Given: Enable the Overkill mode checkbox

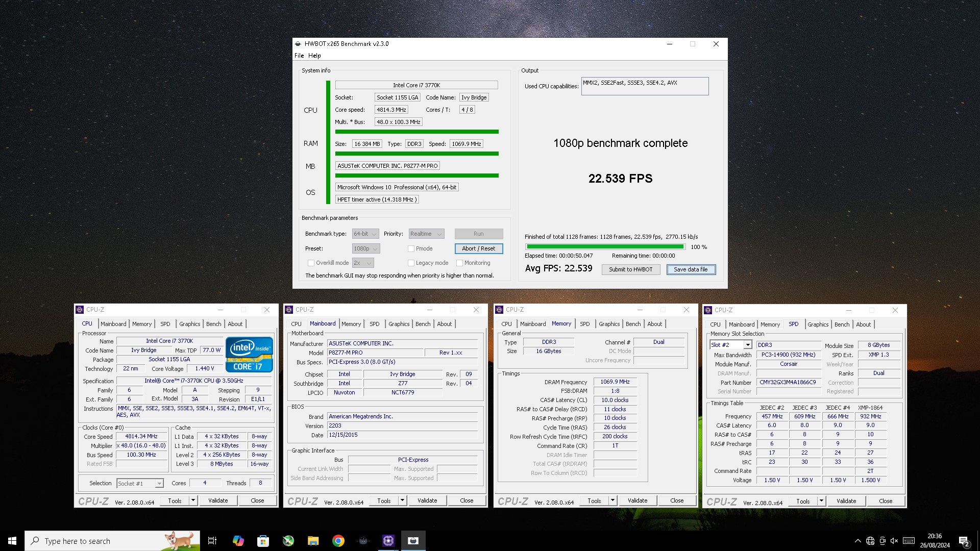Looking at the screenshot, I should (311, 263).
